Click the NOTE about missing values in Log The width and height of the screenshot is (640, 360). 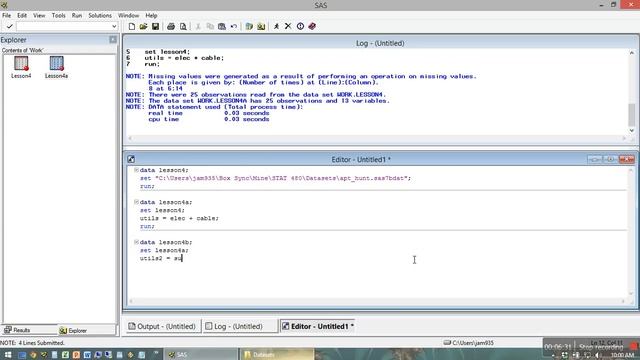click(x=301, y=76)
